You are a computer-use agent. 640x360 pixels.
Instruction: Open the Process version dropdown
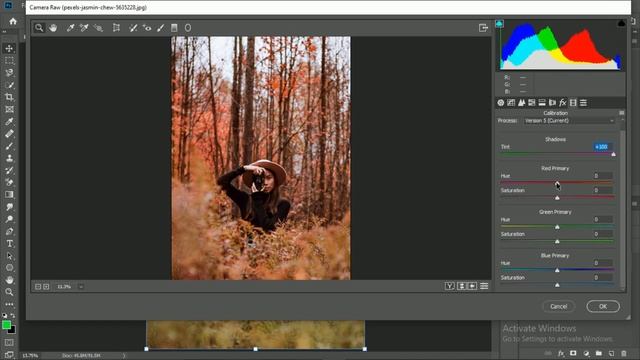coord(569,121)
